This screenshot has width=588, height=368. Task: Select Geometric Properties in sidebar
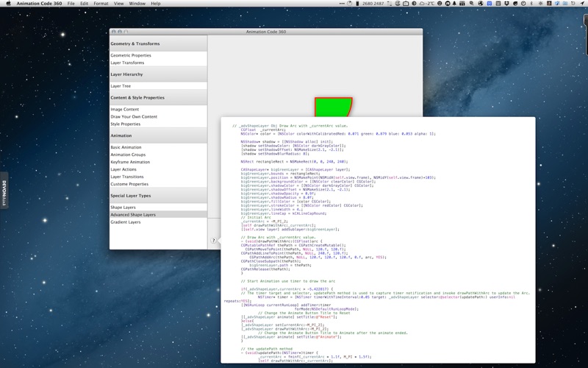tap(158, 55)
